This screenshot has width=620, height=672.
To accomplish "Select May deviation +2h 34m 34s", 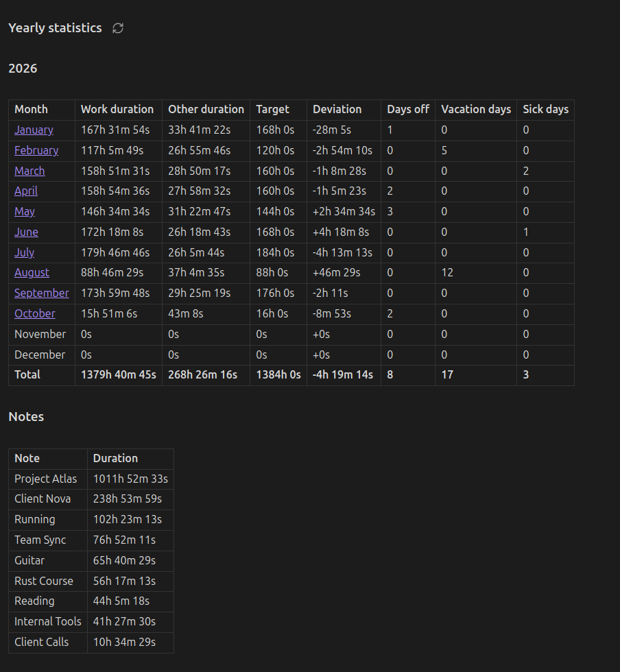I will [344, 212].
